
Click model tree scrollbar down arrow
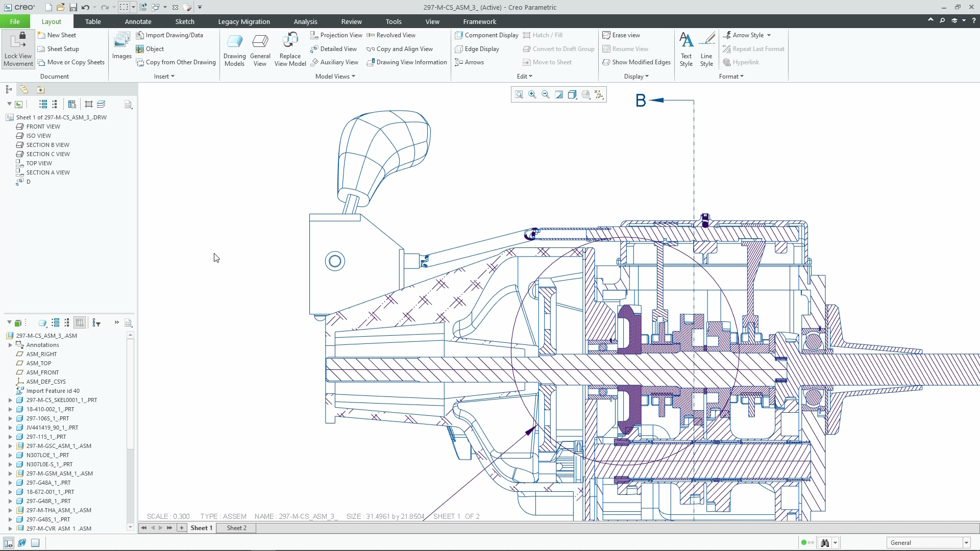[x=130, y=528]
